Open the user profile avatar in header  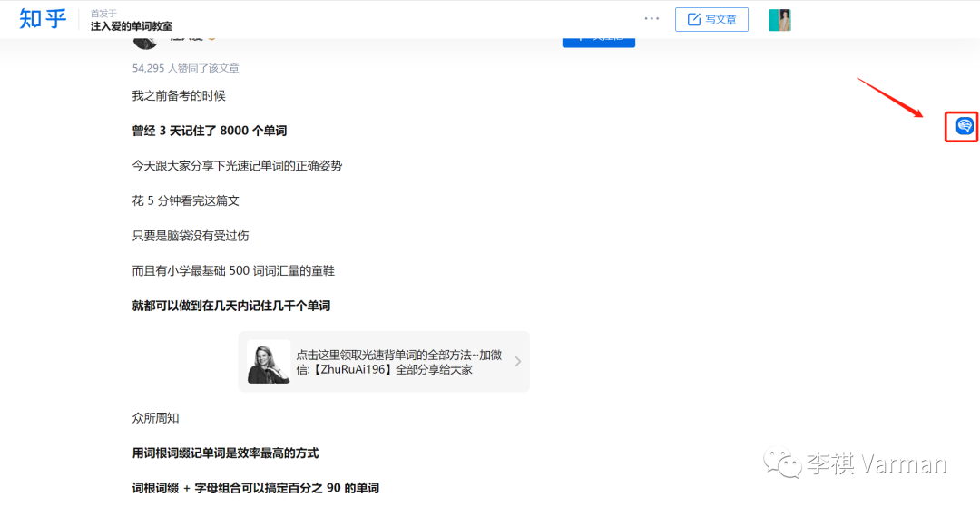coord(779,20)
